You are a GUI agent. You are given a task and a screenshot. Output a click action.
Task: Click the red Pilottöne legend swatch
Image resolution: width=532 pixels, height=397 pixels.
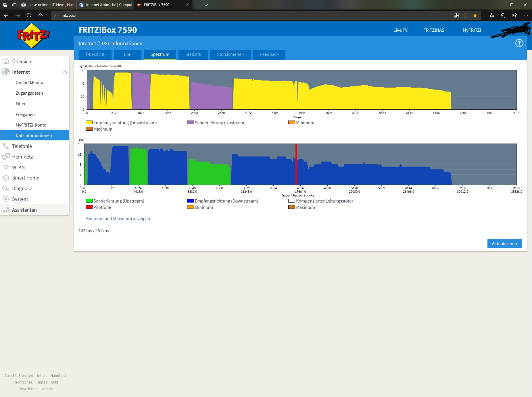pos(89,207)
